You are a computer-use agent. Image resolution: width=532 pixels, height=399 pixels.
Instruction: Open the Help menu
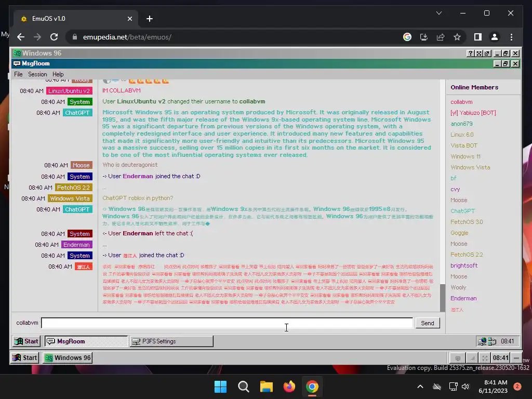click(58, 74)
